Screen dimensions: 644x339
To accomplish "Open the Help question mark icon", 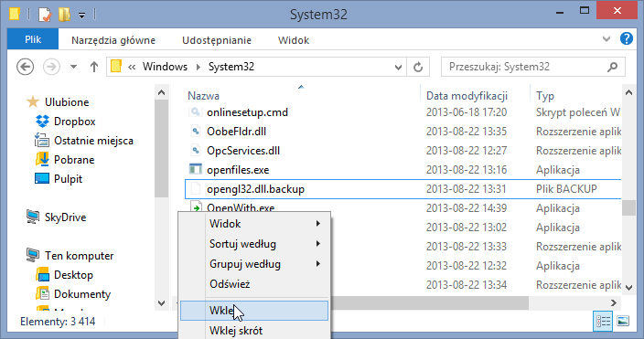I will point(626,38).
